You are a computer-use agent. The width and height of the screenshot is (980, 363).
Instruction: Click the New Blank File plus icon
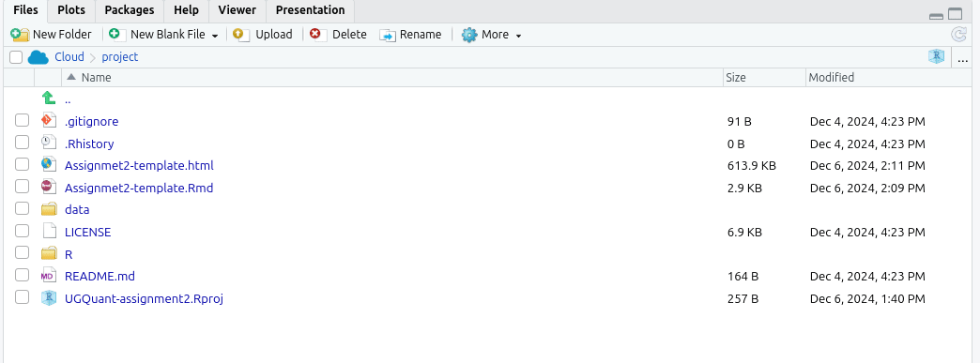(117, 35)
